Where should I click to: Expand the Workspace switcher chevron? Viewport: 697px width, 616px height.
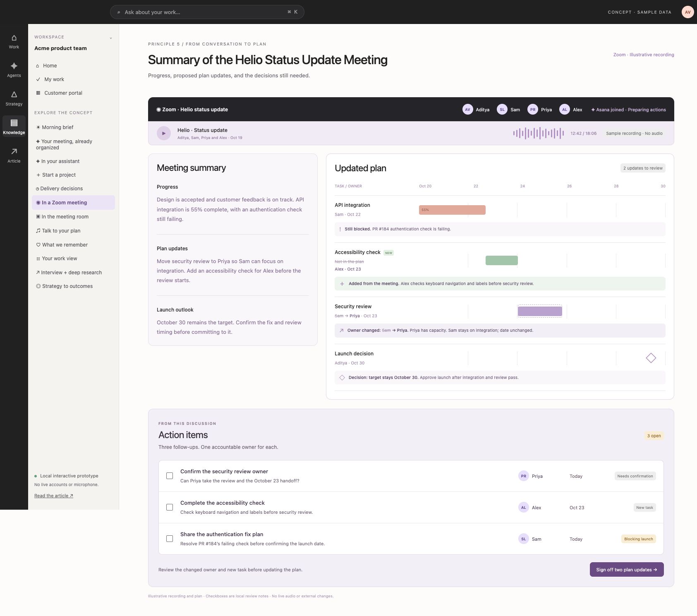pyautogui.click(x=111, y=38)
